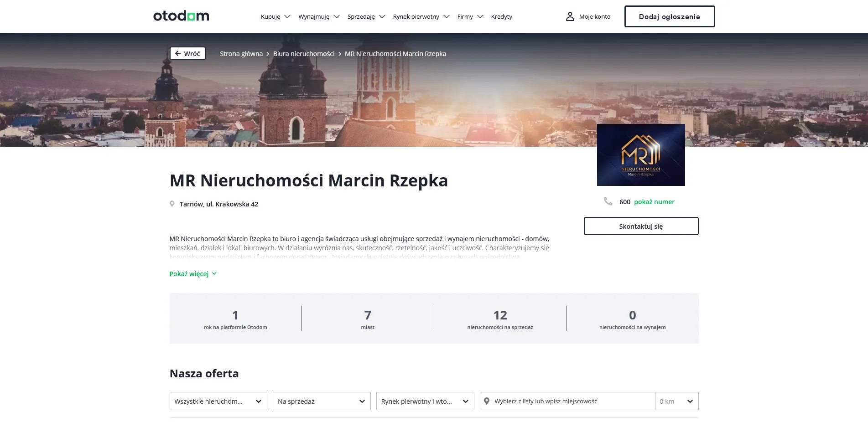This screenshot has height=422, width=868.
Task: Click the chevron next to Firmy
Action: coord(480,16)
